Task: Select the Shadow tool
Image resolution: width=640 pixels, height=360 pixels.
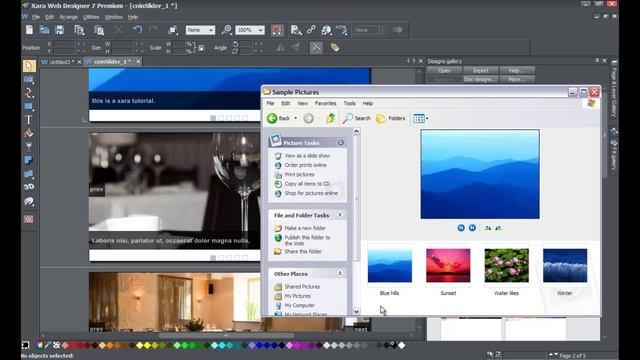Action: [x=29, y=160]
